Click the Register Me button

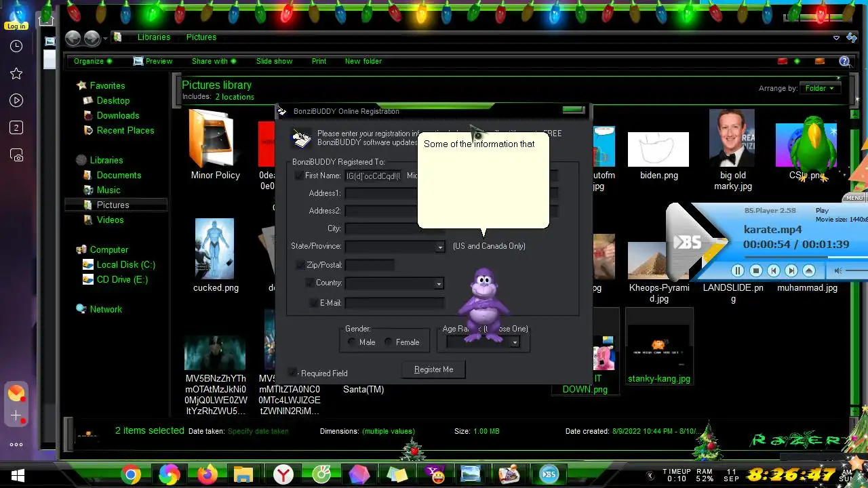[x=433, y=369]
